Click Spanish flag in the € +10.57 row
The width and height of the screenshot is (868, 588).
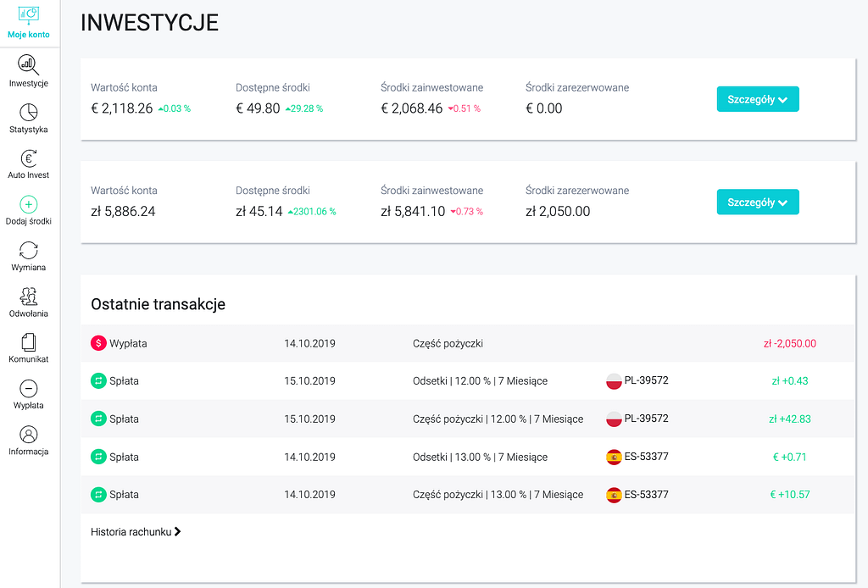614,495
